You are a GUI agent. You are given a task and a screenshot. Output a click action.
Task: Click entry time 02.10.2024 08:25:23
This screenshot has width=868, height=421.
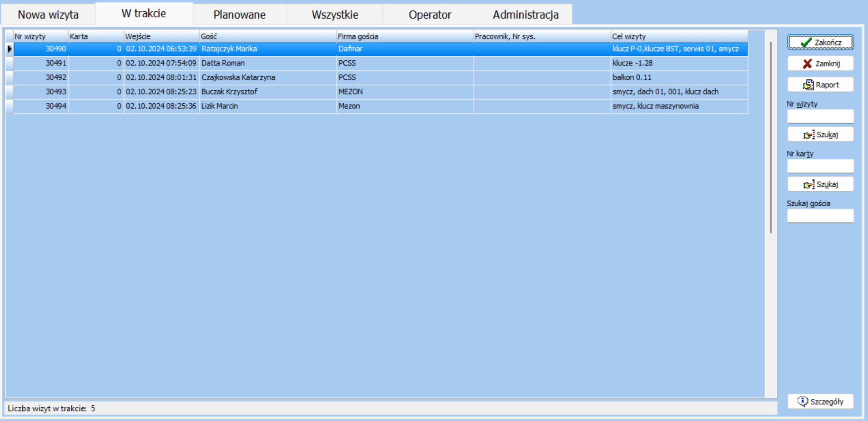[161, 92]
